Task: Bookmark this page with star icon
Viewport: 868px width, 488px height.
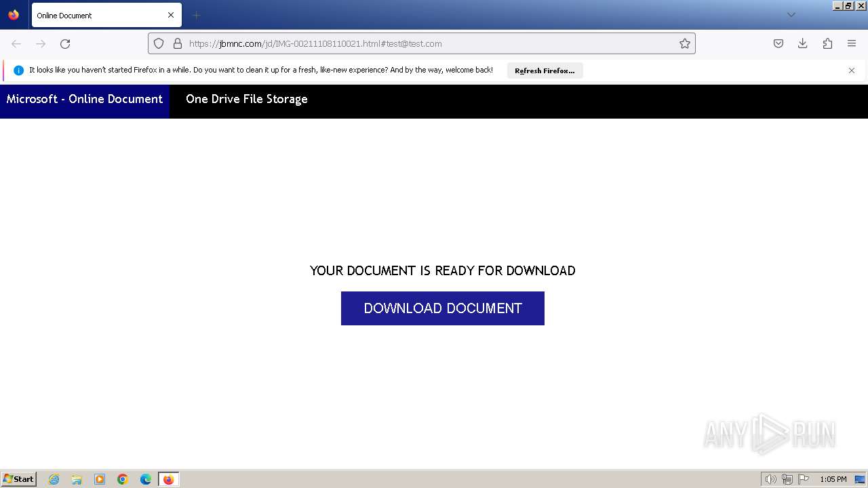Action: point(685,43)
